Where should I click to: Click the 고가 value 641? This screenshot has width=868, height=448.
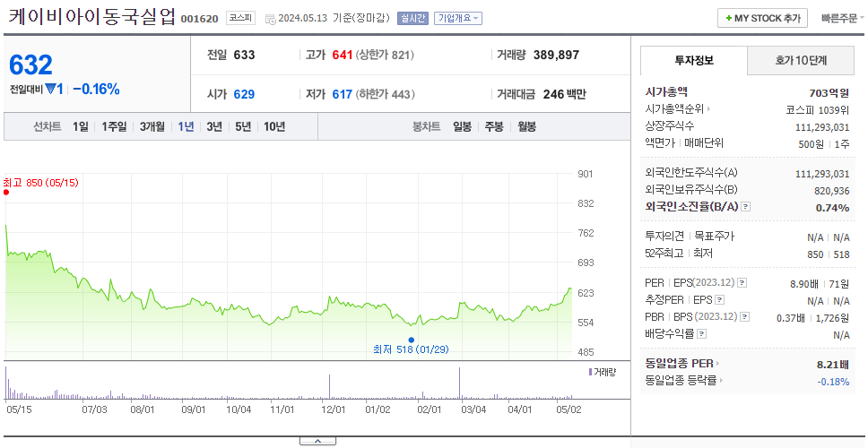point(343,55)
